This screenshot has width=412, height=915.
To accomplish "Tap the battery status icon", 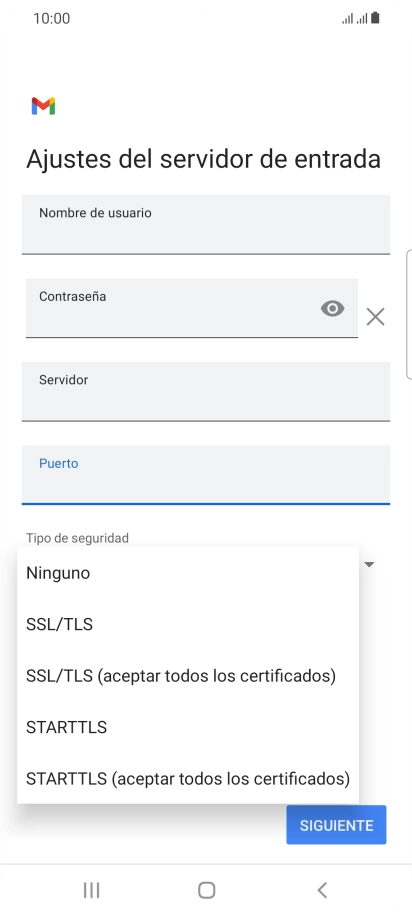I will point(375,18).
